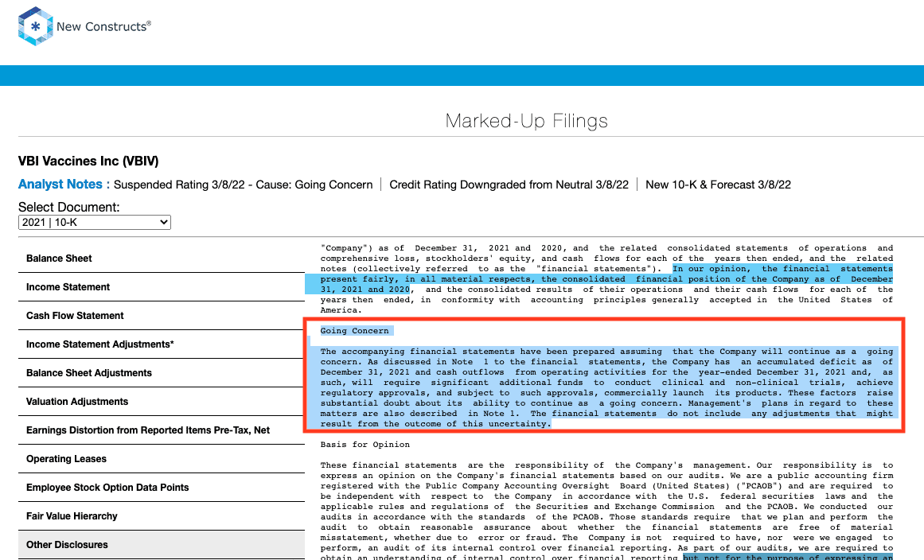Viewport: 924px width, 560px height.
Task: Click the New 10-K & Forecast 3/8/22 note
Action: pos(719,185)
